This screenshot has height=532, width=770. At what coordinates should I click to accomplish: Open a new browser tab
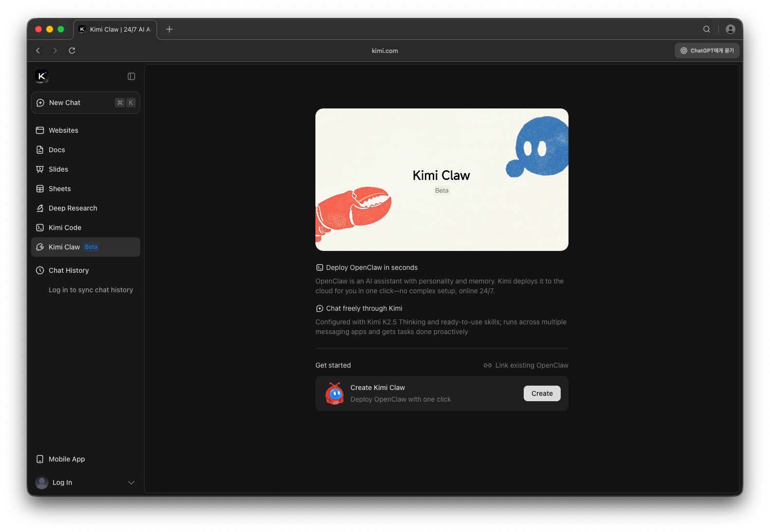pos(169,29)
